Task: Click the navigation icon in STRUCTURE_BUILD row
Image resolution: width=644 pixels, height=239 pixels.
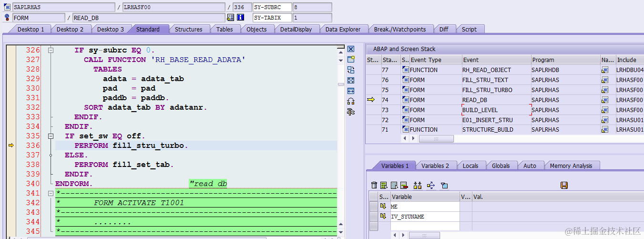Action: tap(605, 130)
